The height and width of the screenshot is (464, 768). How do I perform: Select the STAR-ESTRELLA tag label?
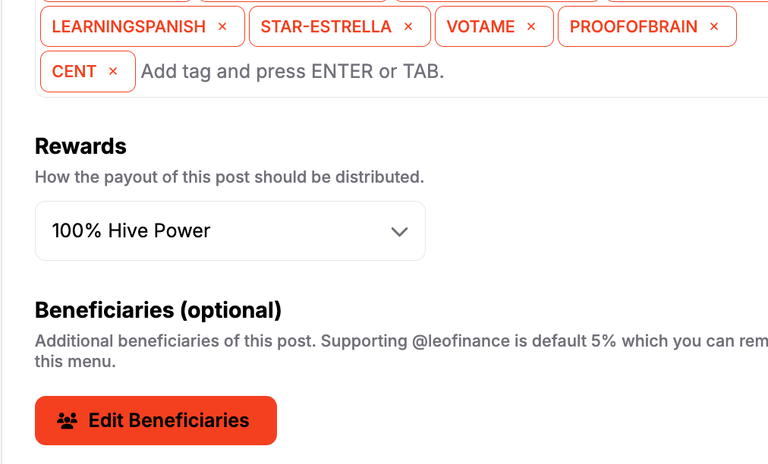point(326,26)
